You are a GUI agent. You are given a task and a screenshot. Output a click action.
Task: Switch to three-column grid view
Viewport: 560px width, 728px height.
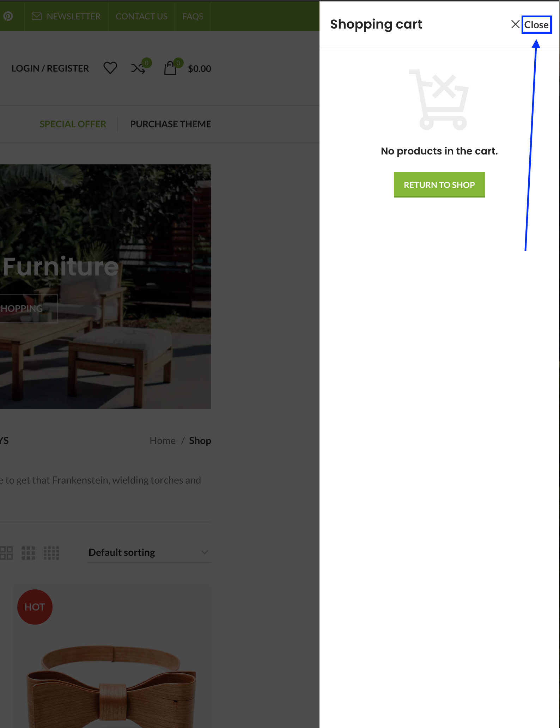tap(28, 553)
